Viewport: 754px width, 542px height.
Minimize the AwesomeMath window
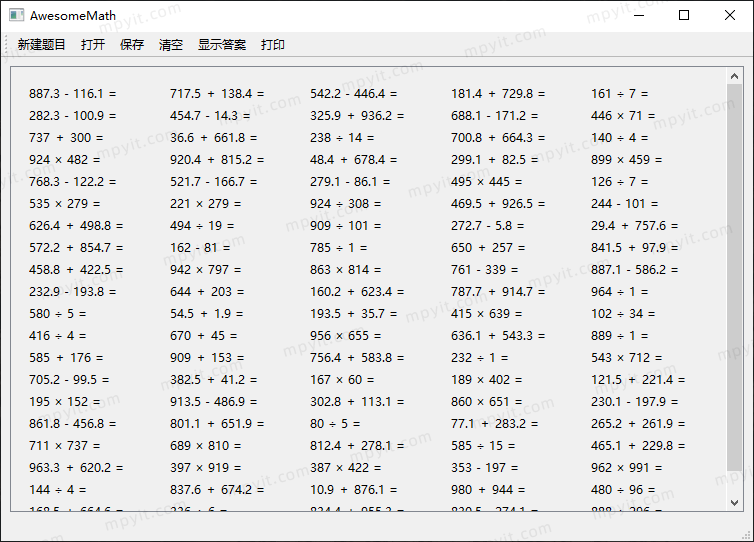tap(639, 15)
